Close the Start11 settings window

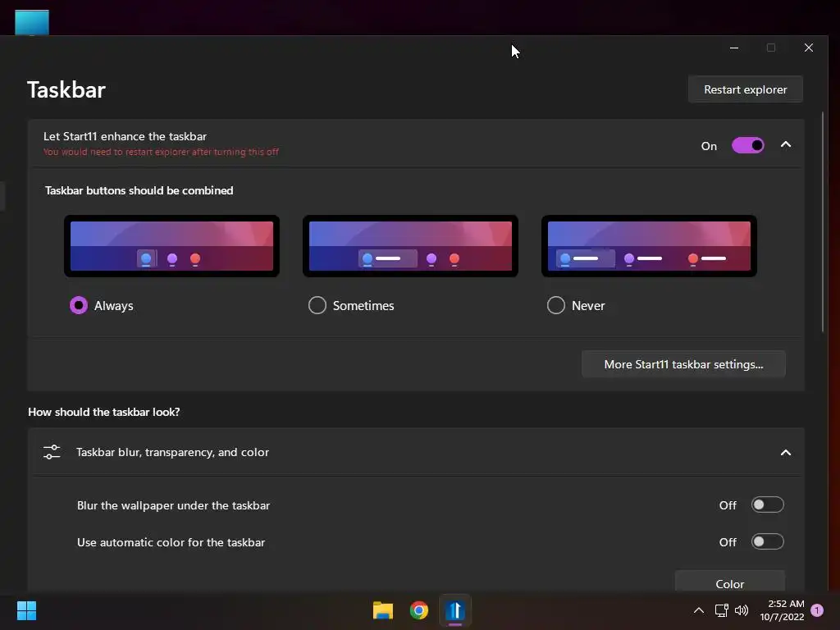coord(808,48)
